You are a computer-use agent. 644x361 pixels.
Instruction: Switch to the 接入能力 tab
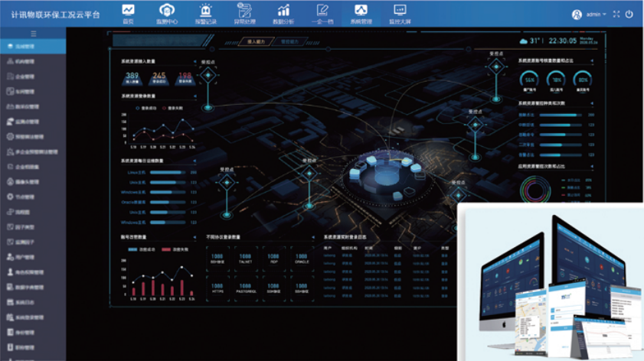coord(256,41)
